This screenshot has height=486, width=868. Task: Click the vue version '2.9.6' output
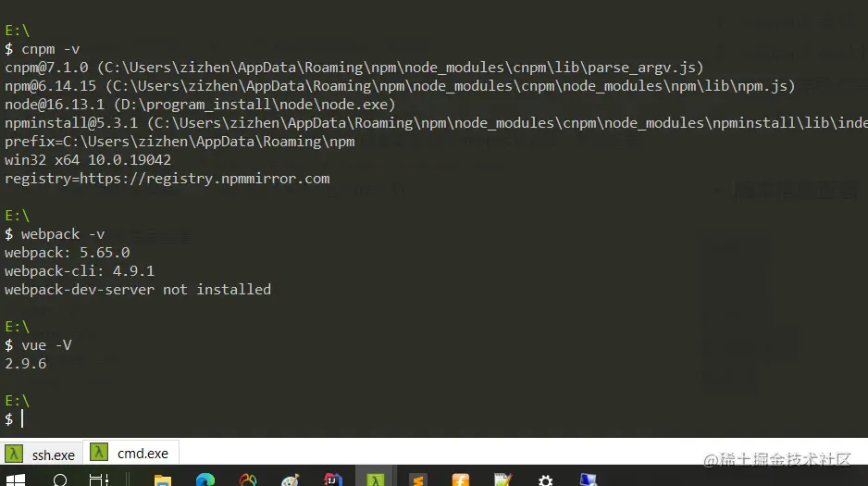pyautogui.click(x=26, y=364)
